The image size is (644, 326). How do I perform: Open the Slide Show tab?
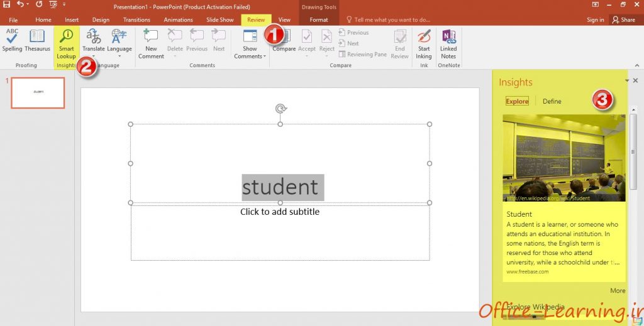(219, 19)
